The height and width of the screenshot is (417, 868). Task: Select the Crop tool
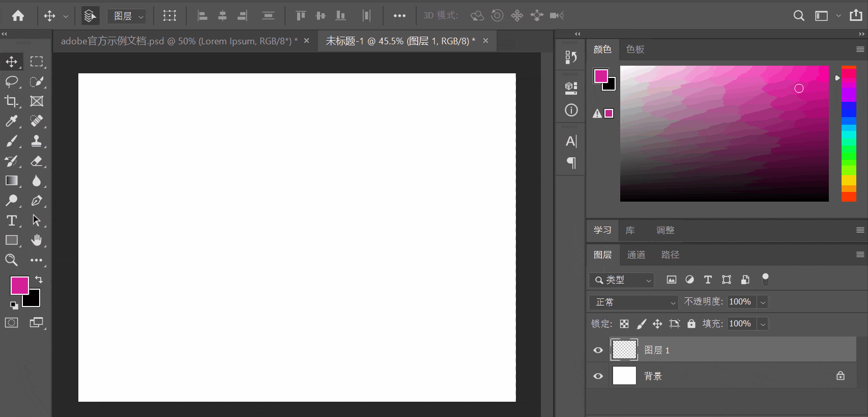click(x=11, y=101)
